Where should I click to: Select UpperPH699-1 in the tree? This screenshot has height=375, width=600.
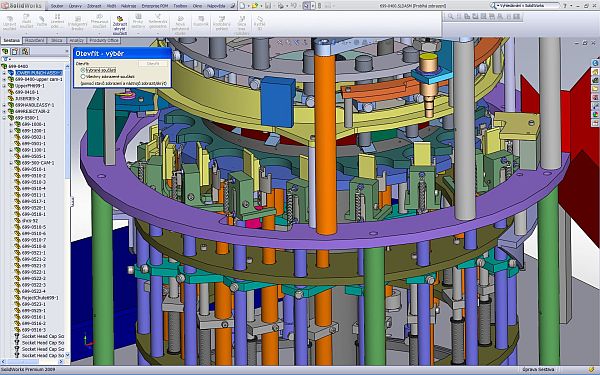(30, 86)
